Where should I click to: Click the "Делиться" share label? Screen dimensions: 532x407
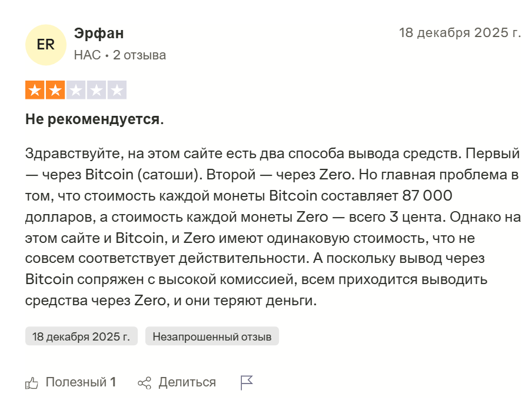(x=187, y=382)
